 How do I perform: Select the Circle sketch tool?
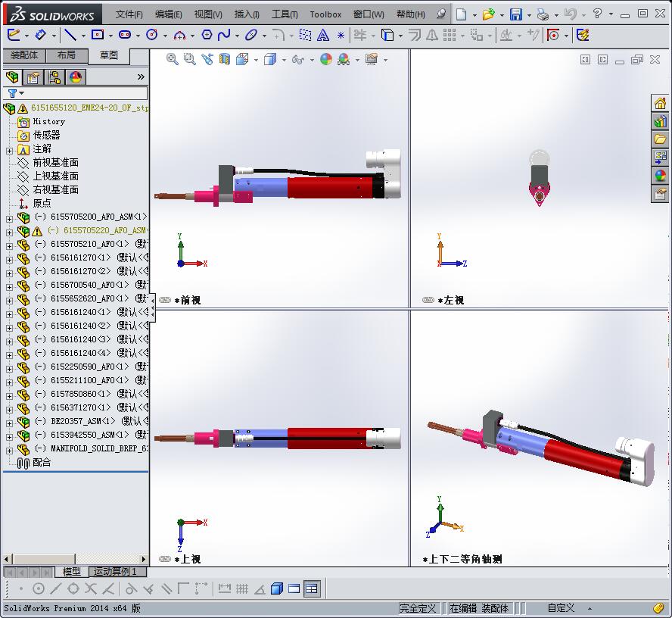[151, 35]
